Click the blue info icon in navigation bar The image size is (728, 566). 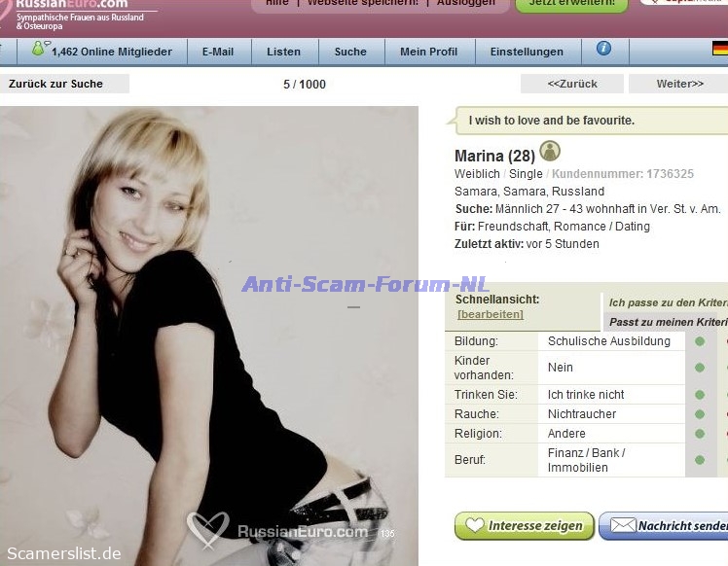(x=603, y=49)
